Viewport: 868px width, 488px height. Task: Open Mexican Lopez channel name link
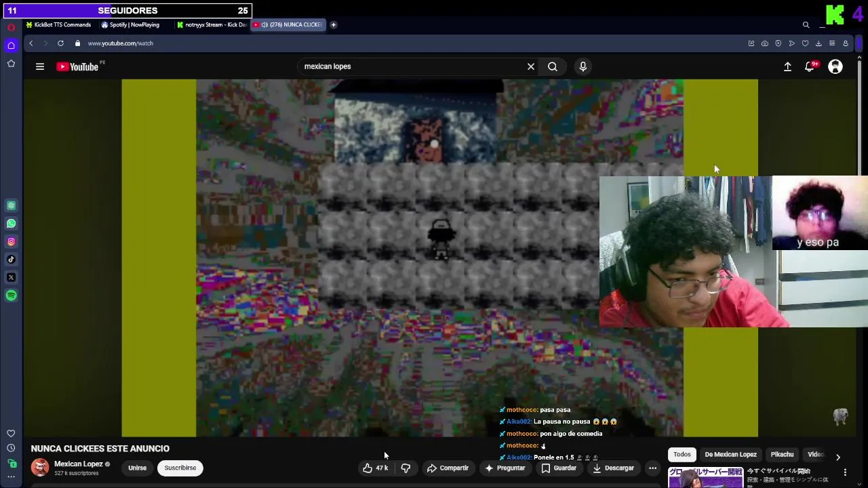[78, 464]
